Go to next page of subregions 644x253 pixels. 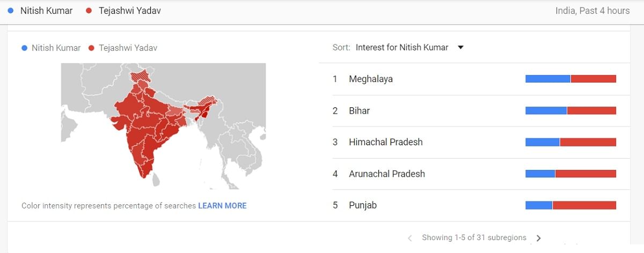tap(539, 238)
